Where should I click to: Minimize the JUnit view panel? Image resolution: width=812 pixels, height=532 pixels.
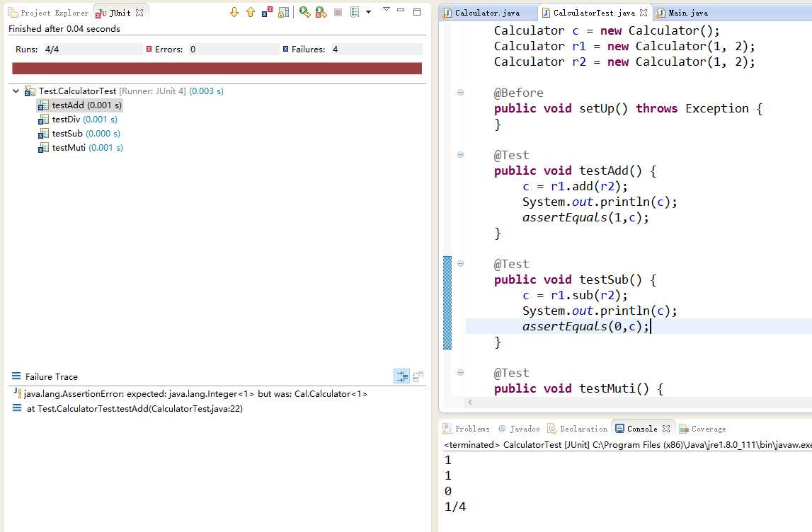coord(401,11)
